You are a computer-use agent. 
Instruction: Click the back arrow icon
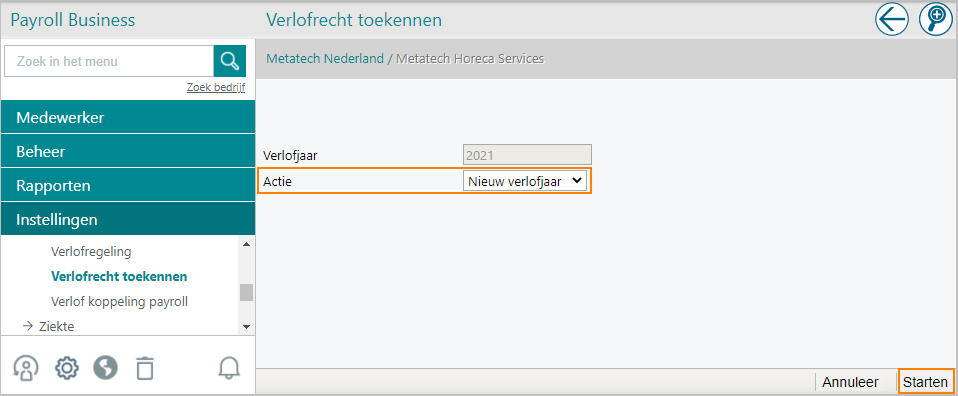click(892, 20)
